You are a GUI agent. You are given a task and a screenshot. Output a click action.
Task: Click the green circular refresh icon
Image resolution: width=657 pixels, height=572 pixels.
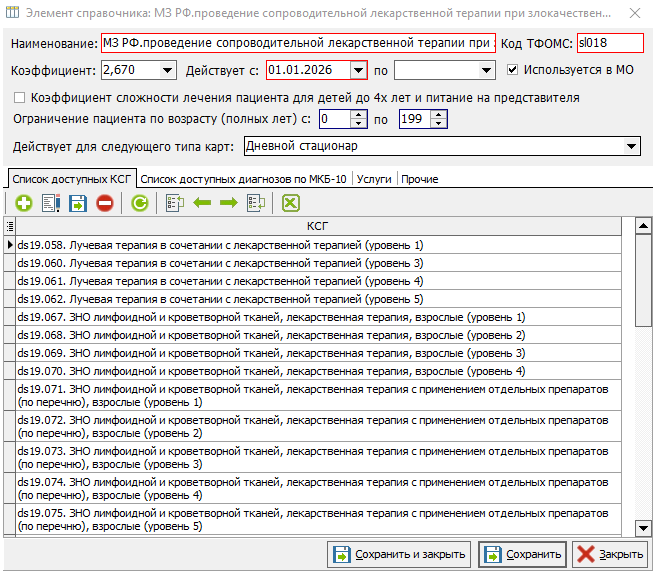[x=140, y=203]
